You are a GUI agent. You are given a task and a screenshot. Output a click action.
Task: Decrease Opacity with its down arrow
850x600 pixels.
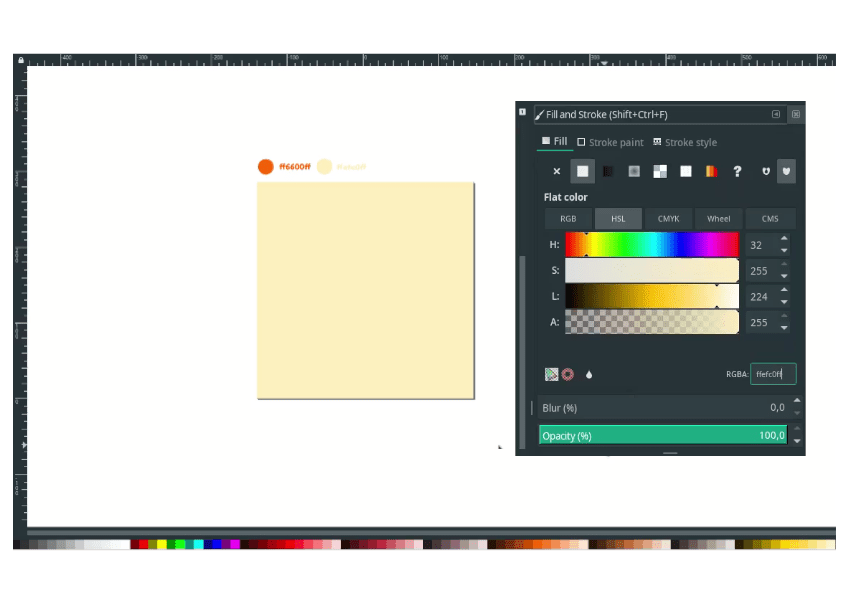tap(797, 441)
